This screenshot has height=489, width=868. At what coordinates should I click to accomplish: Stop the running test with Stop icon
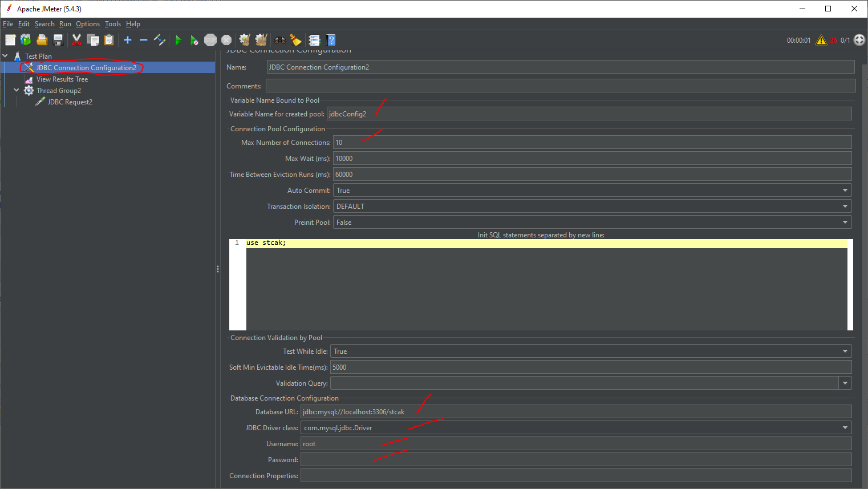210,40
